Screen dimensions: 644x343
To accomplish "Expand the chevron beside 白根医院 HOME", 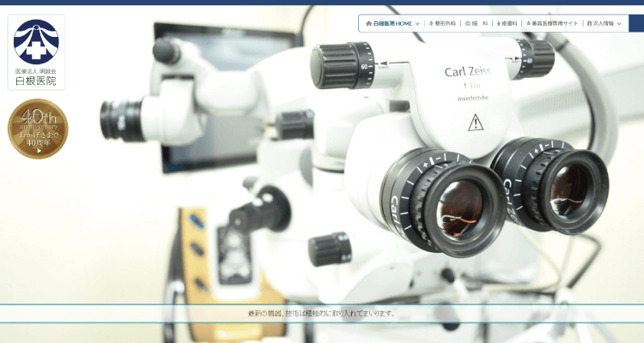I will coord(417,24).
